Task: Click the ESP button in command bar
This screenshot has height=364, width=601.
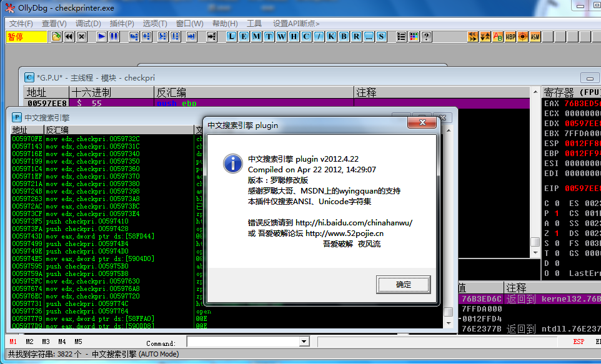Action: point(579,342)
